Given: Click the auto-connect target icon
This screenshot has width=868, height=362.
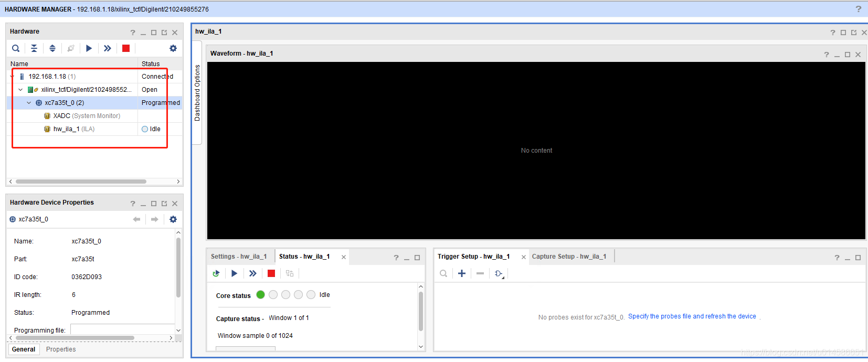Looking at the screenshot, I should (71, 48).
